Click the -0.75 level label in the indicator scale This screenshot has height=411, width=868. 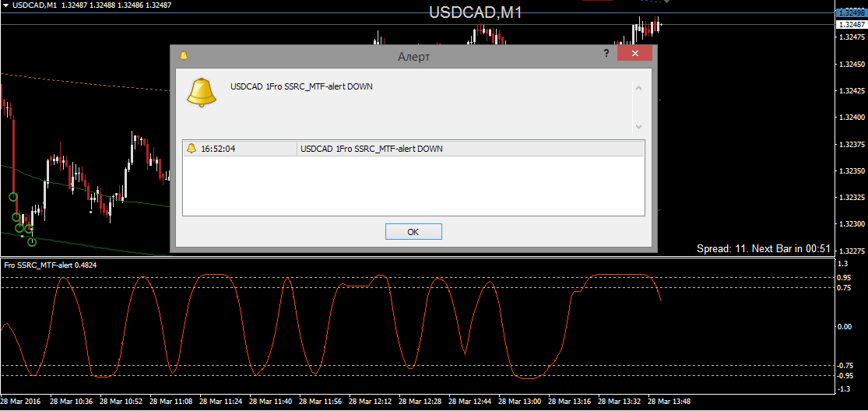point(845,365)
